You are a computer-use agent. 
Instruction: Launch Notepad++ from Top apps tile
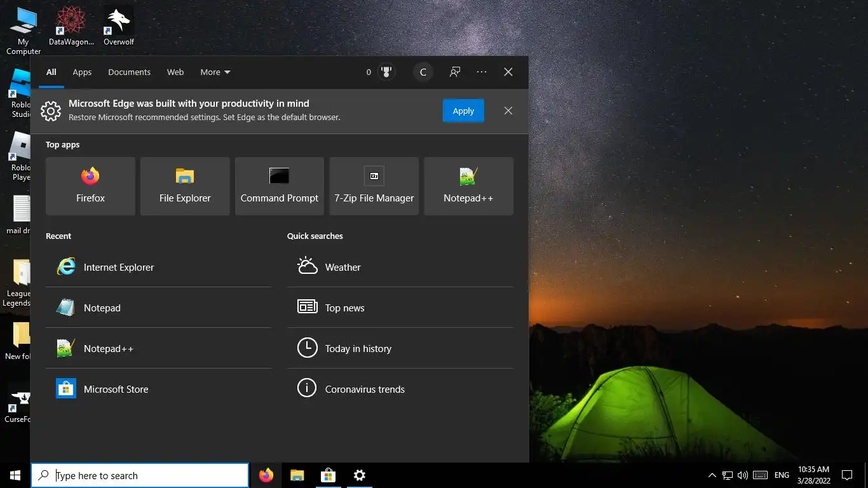pyautogui.click(x=468, y=186)
